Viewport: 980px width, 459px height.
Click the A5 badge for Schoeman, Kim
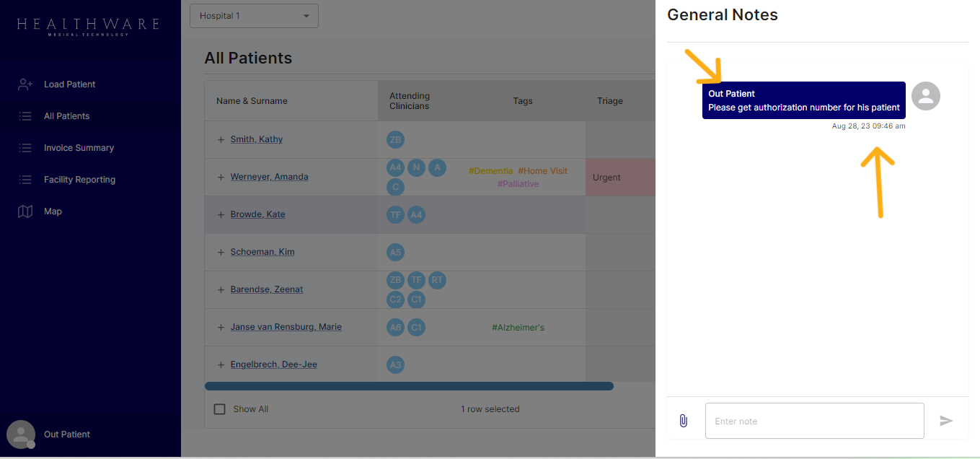tap(395, 252)
